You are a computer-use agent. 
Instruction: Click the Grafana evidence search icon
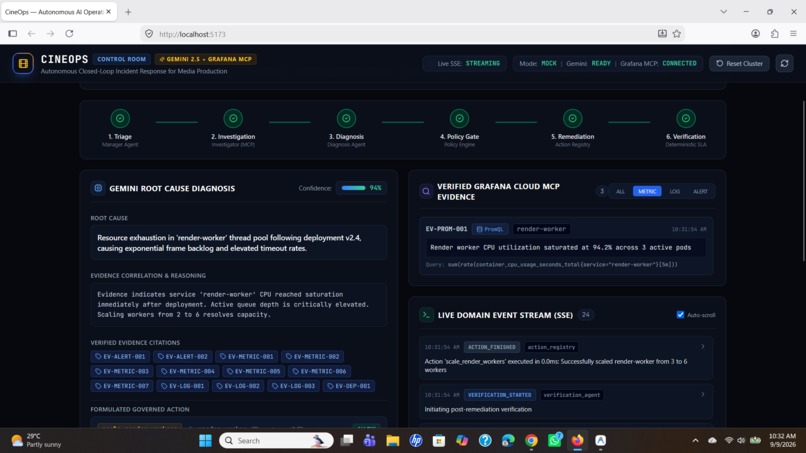[x=426, y=191]
